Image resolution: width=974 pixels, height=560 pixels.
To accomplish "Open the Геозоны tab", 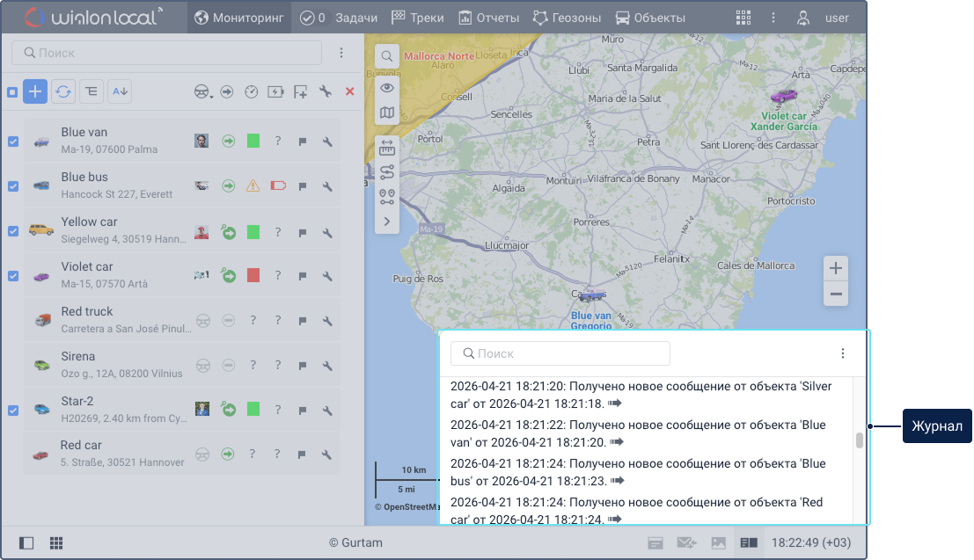I will (567, 18).
